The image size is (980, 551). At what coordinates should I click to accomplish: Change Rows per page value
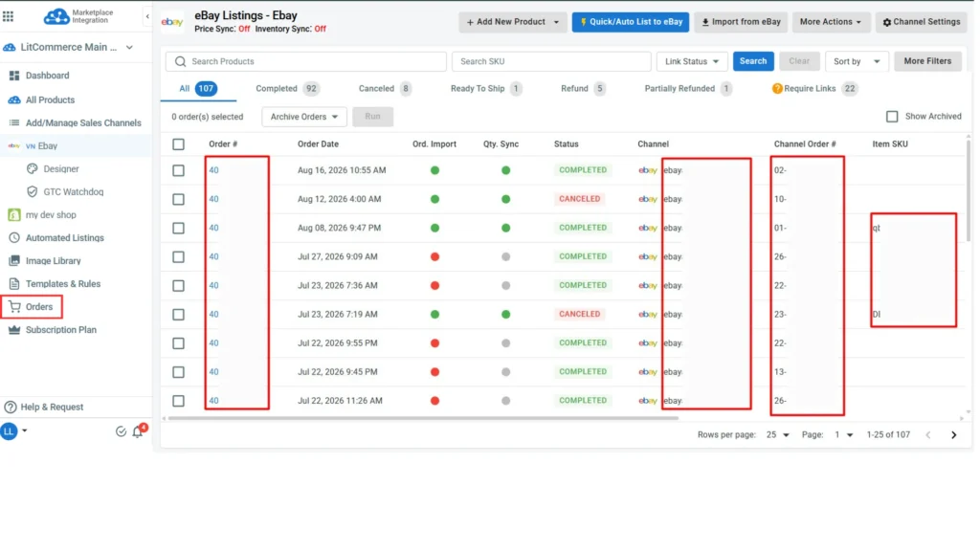[x=777, y=435]
